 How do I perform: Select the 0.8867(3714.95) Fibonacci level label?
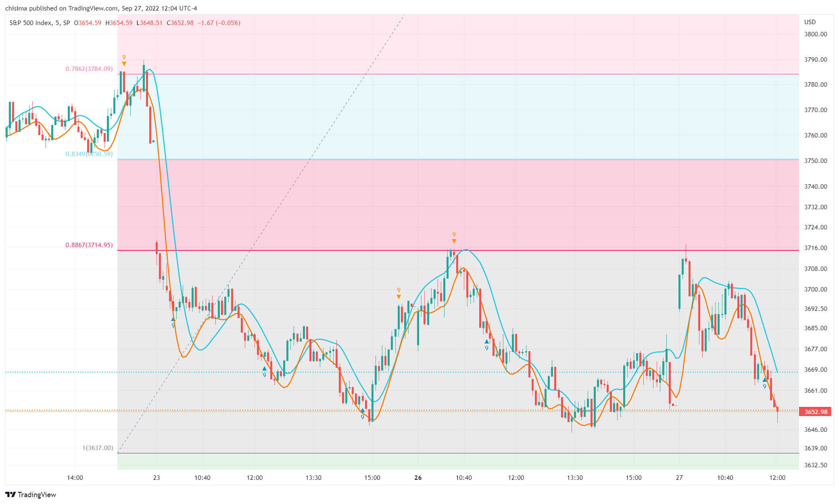89,245
